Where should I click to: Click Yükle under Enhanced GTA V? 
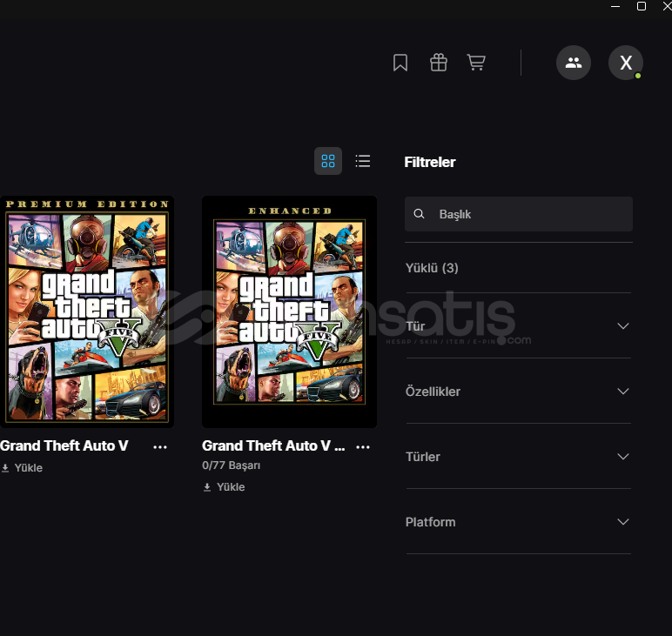coord(225,487)
